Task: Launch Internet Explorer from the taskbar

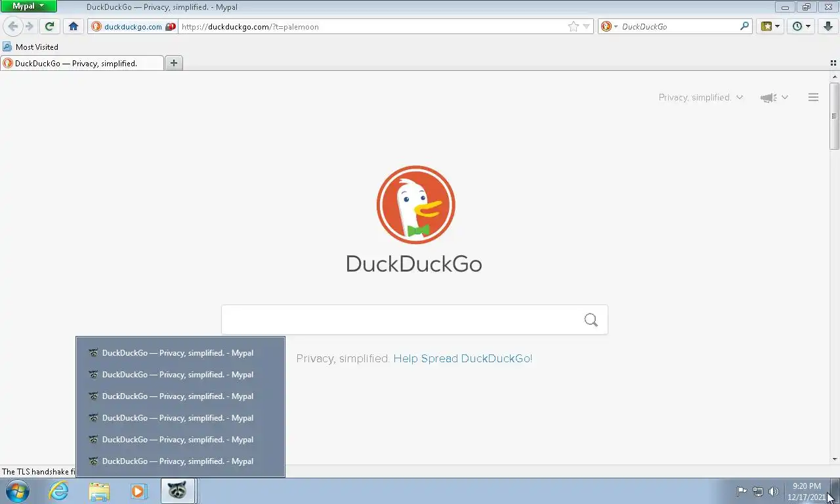Action: click(x=59, y=491)
